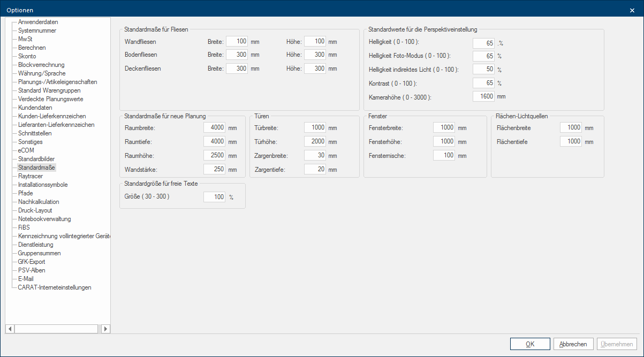Click the Raumbreite input field
This screenshot has width=644, height=357.
pyautogui.click(x=214, y=128)
